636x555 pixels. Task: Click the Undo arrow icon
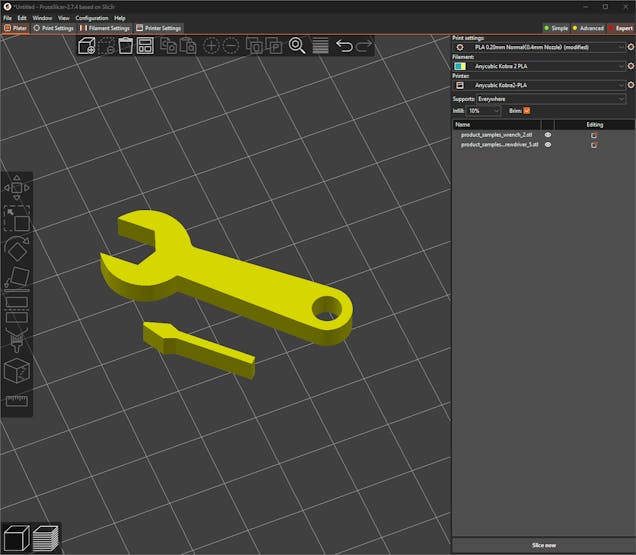[344, 46]
